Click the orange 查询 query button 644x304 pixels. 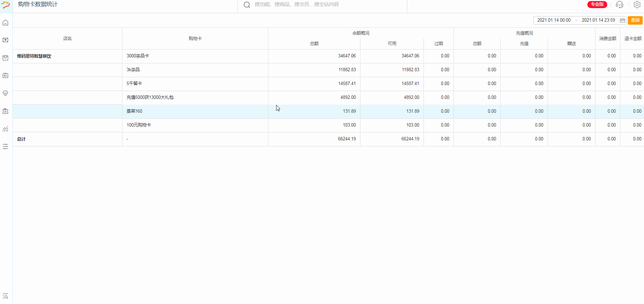pyautogui.click(x=635, y=20)
